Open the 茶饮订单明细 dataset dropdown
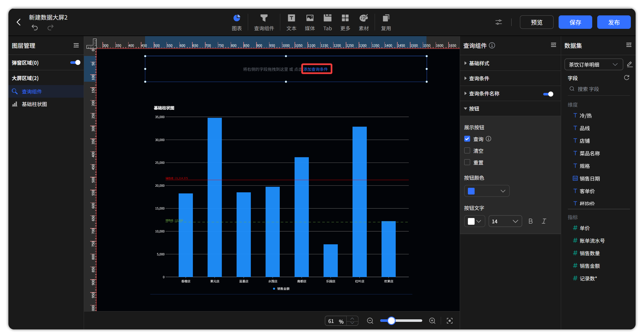This screenshot has height=335, width=644. tap(594, 64)
